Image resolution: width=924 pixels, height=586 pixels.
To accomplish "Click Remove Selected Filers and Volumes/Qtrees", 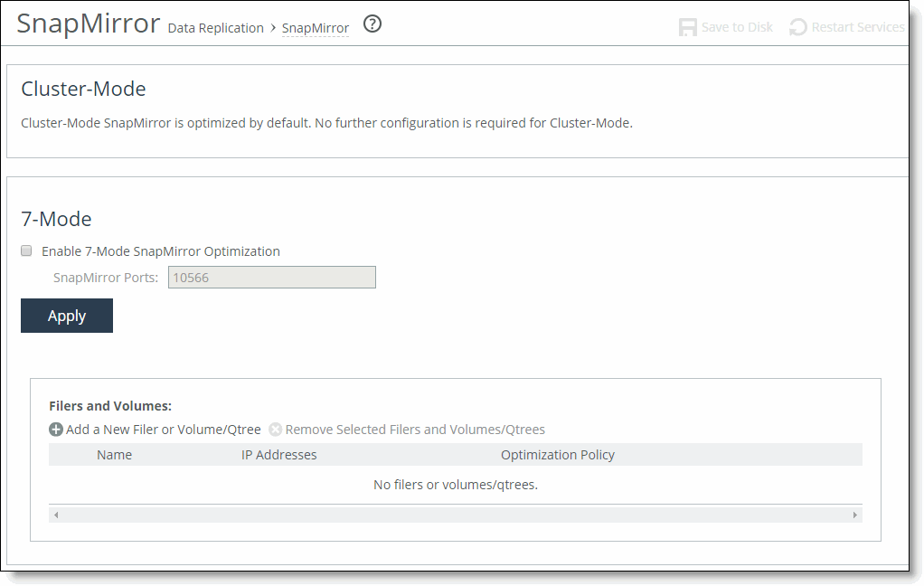I will (415, 430).
